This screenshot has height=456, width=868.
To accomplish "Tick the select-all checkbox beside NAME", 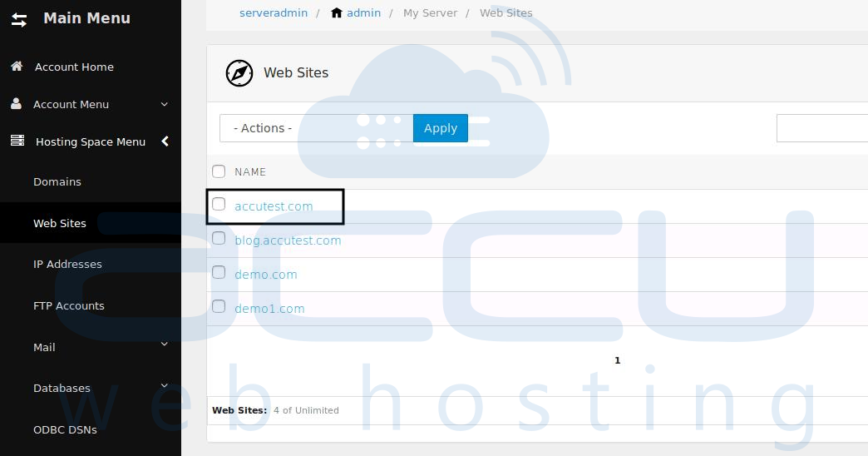I will tap(219, 171).
